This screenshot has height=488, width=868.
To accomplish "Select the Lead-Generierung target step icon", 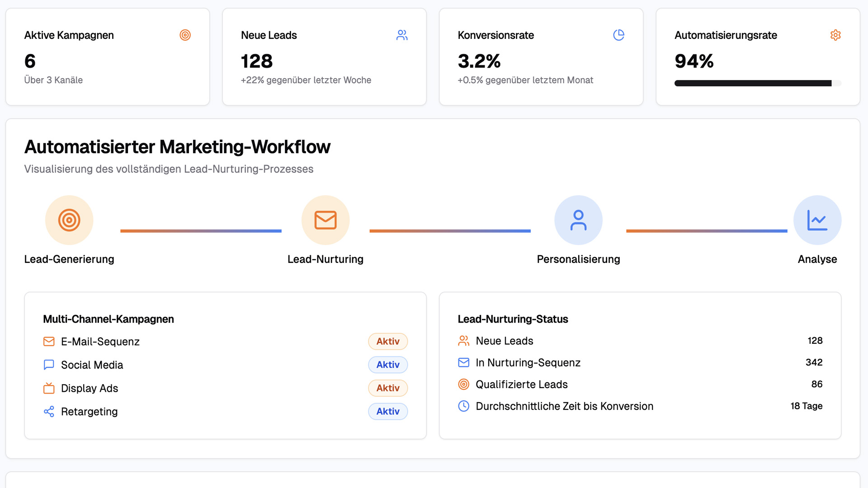I will [69, 220].
